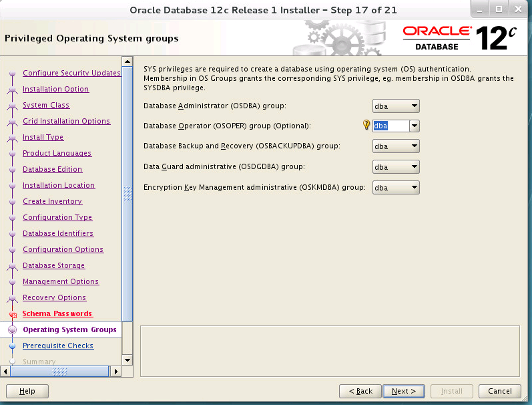
Task: Click the Back button
Action: 360,391
